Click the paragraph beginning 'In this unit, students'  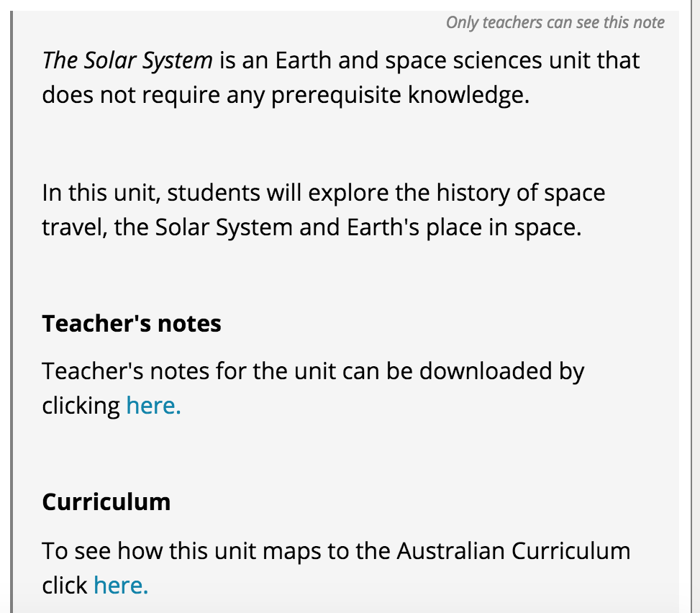point(324,210)
